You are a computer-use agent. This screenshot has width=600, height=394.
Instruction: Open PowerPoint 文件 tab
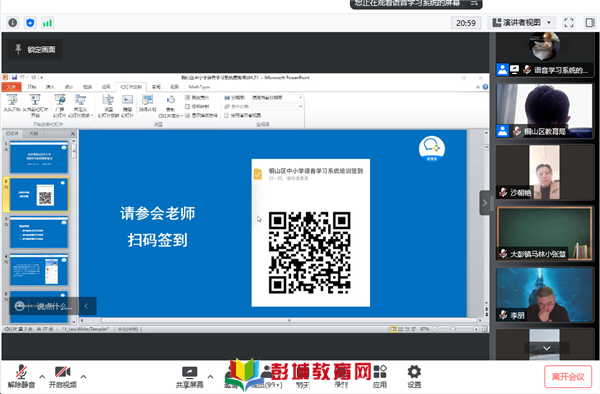tap(11, 87)
